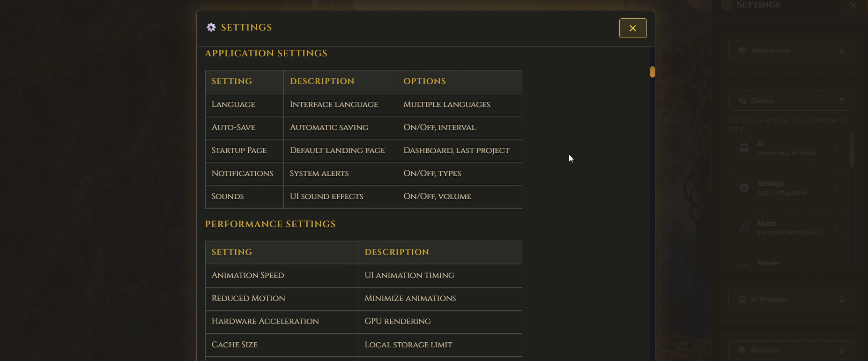Expand the Behavior section arrow
Viewport: 868px width, 361px height.
(842, 350)
